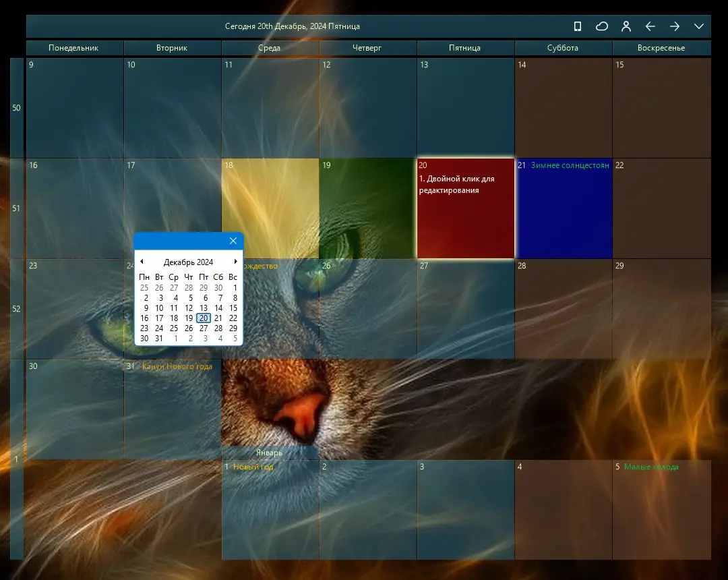Select the day 27 calendar cell
Viewport: 728px width, 580px height.
point(466,309)
